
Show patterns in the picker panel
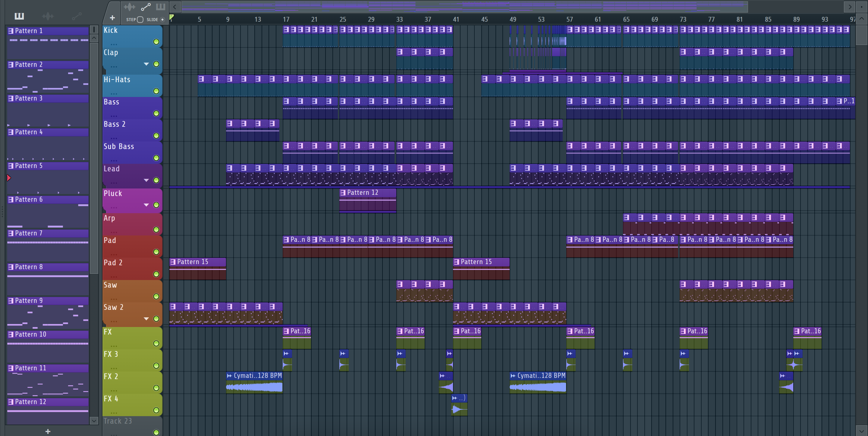[x=19, y=16]
